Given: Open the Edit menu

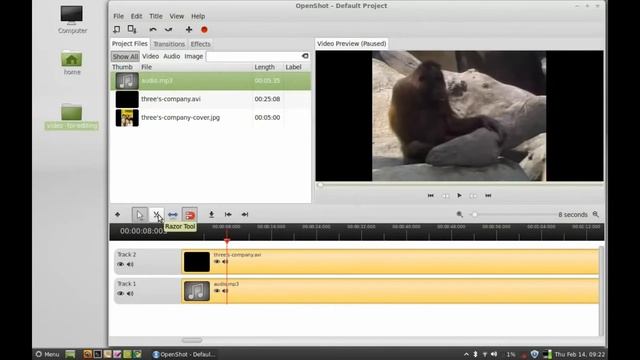Looking at the screenshot, I should click(136, 16).
